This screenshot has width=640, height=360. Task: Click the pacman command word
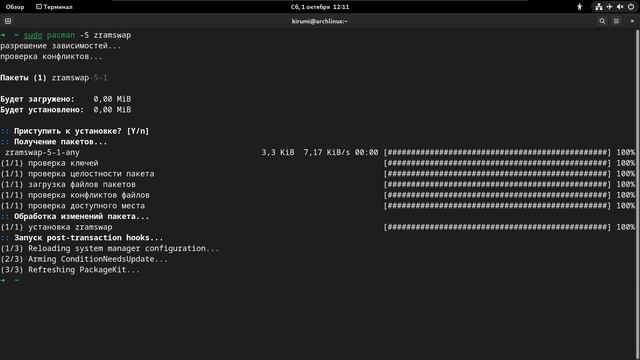coord(61,36)
